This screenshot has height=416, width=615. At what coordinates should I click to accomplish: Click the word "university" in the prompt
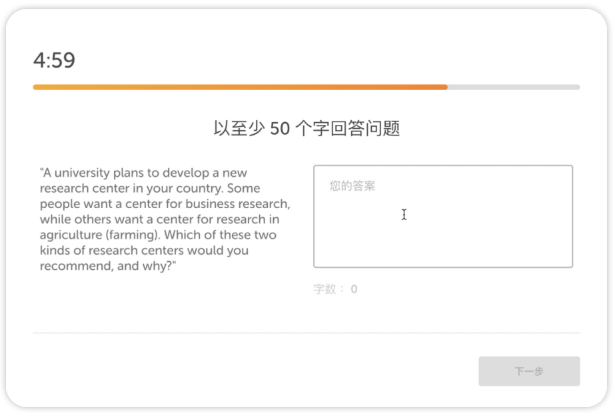click(x=82, y=173)
